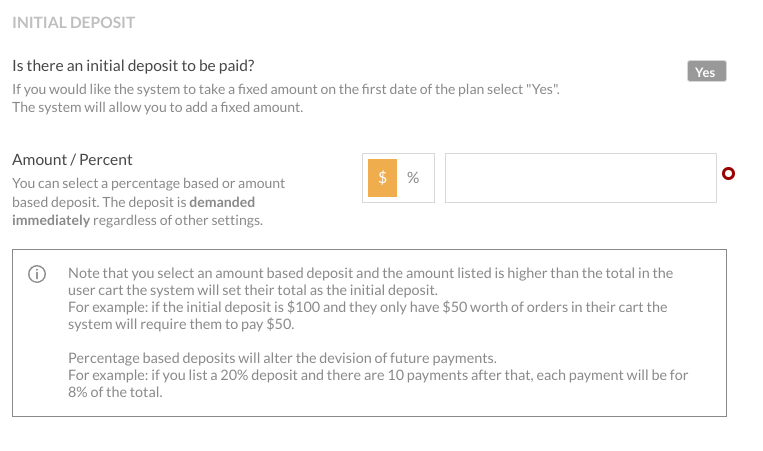
Task: Click "The system will allow you to add" line
Action: pos(158,108)
